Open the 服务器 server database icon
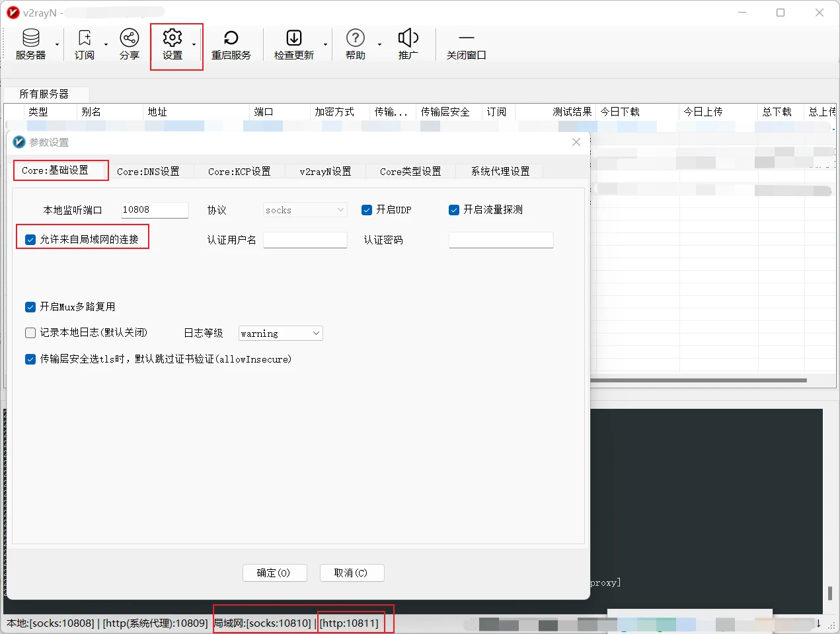 point(31,38)
